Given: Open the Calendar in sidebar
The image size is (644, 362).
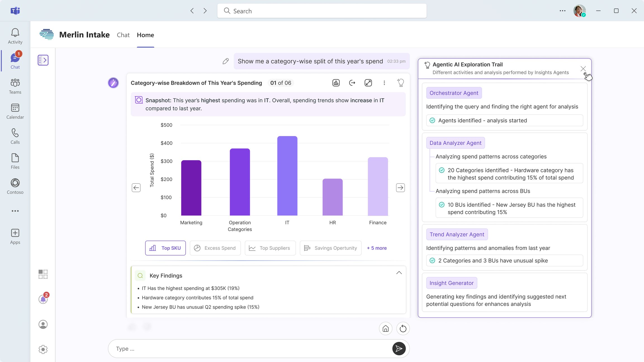Looking at the screenshot, I should tap(15, 111).
